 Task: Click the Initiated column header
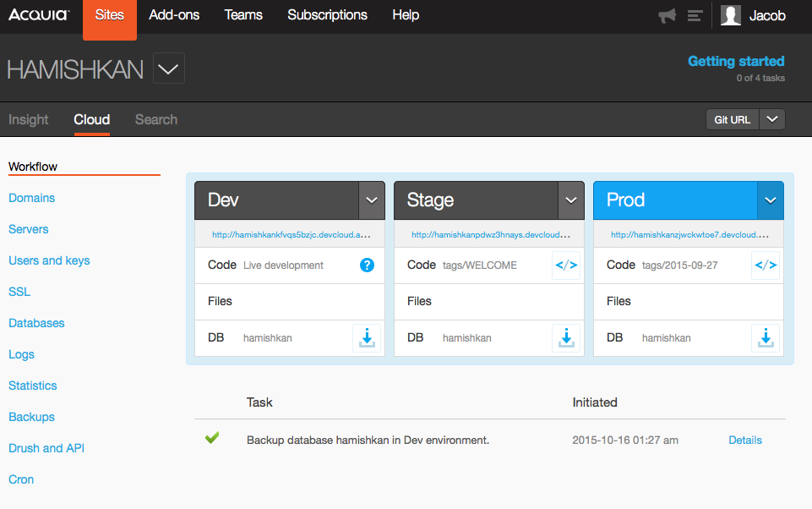coord(595,402)
